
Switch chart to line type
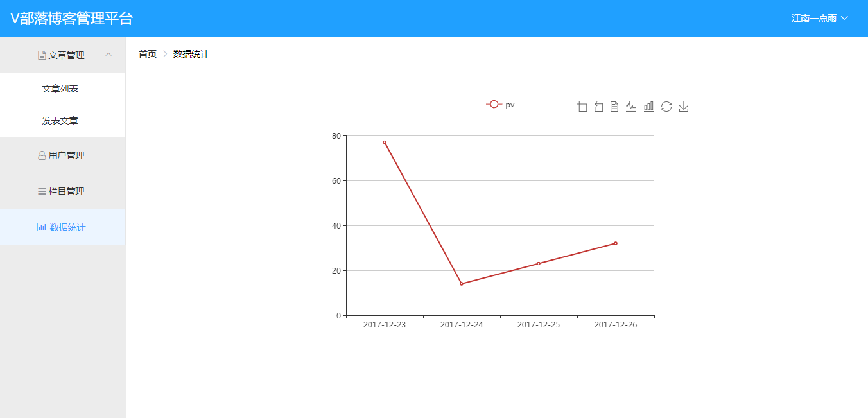[x=631, y=107]
